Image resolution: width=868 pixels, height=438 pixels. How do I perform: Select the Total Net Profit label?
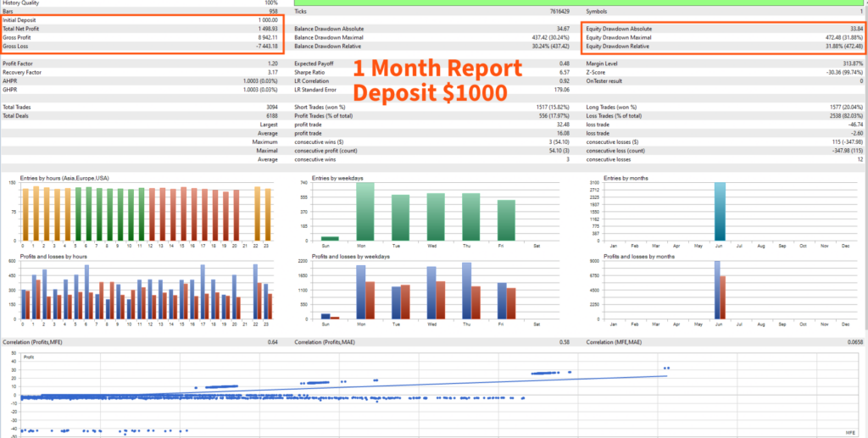coord(20,29)
